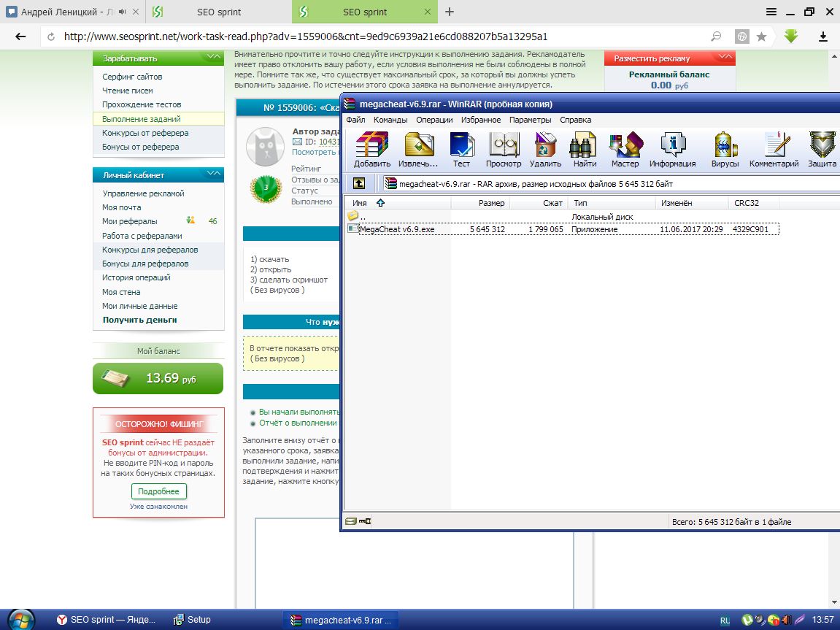840x630 pixels.
Task: Click the 13.69 руб balance button
Action: click(158, 378)
